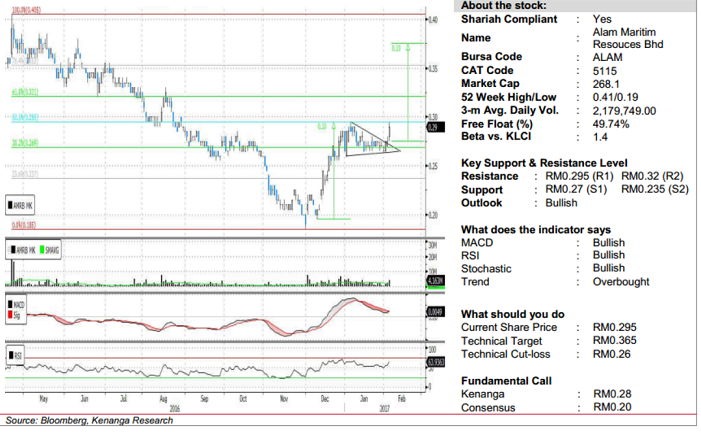This screenshot has width=701, height=432.
Task: Select resistance level 'RM0.32 (R2)'
Action: (x=652, y=176)
